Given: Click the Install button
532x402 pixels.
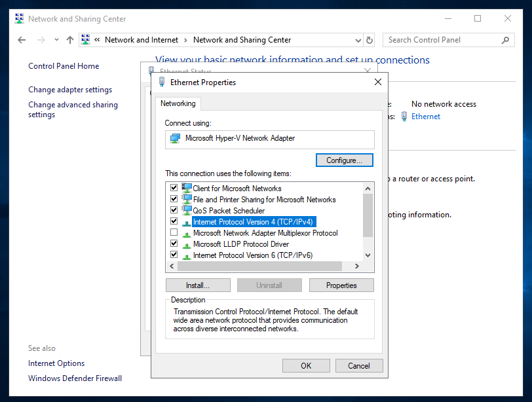Looking at the screenshot, I should tap(198, 285).
